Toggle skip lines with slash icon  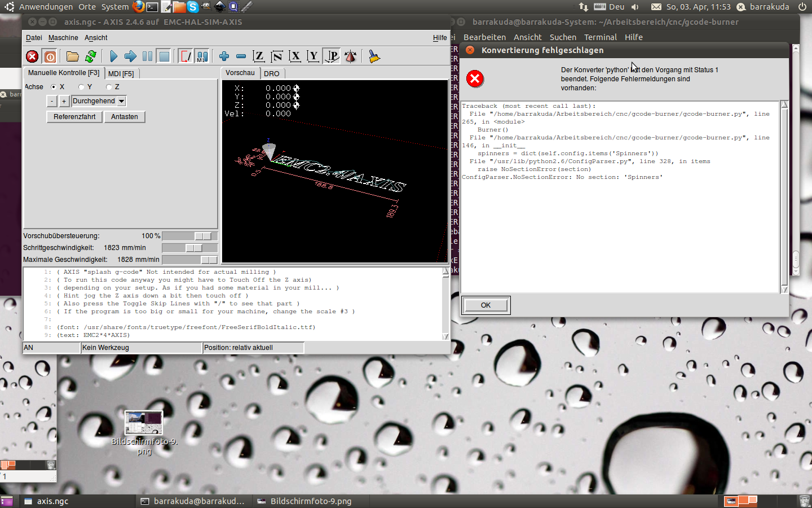click(x=186, y=56)
